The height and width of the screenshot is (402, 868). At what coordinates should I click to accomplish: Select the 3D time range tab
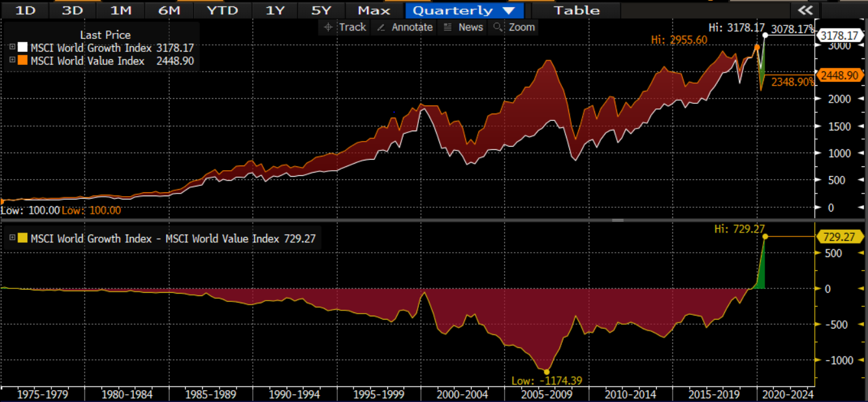(x=72, y=10)
